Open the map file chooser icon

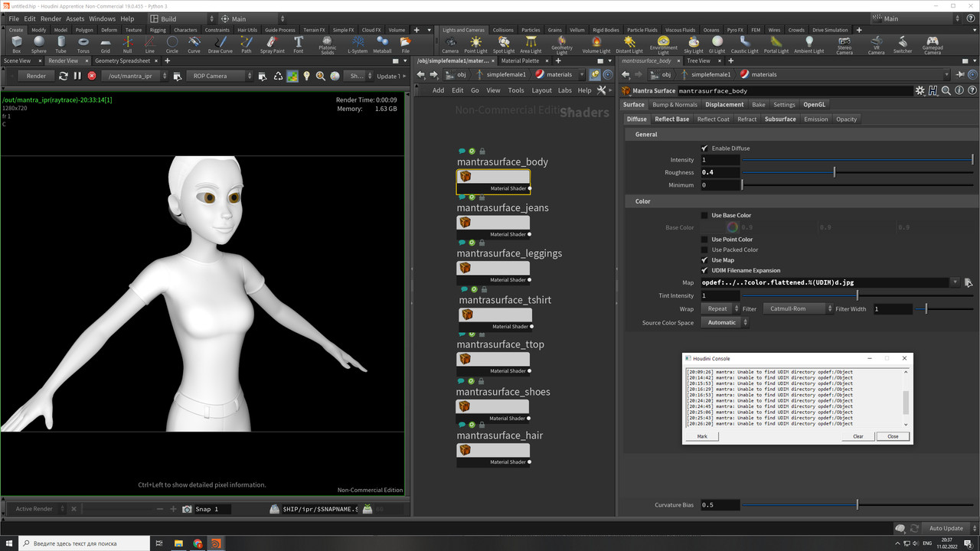pos(968,282)
